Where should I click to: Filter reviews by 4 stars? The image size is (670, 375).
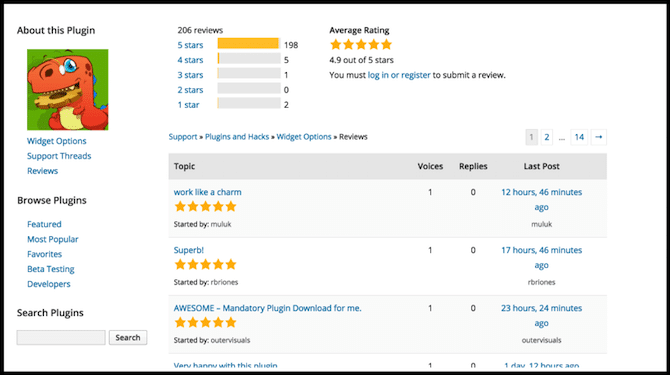[190, 60]
